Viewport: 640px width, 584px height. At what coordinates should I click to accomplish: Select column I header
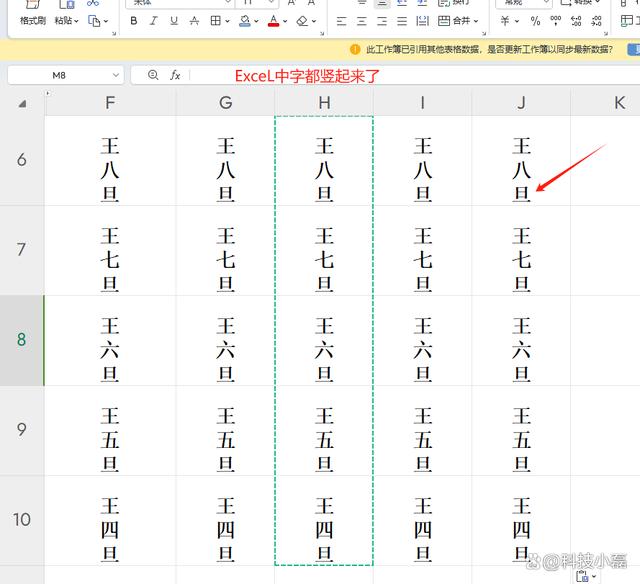coord(422,102)
